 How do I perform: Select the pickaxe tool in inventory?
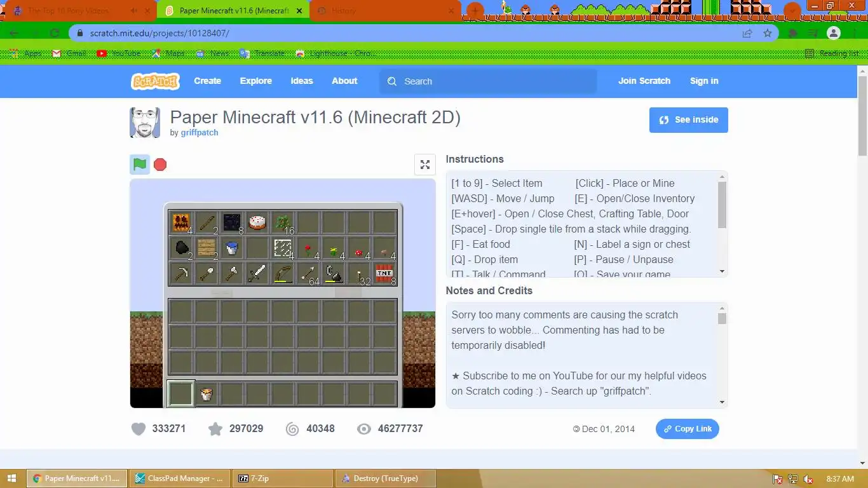[x=181, y=274]
